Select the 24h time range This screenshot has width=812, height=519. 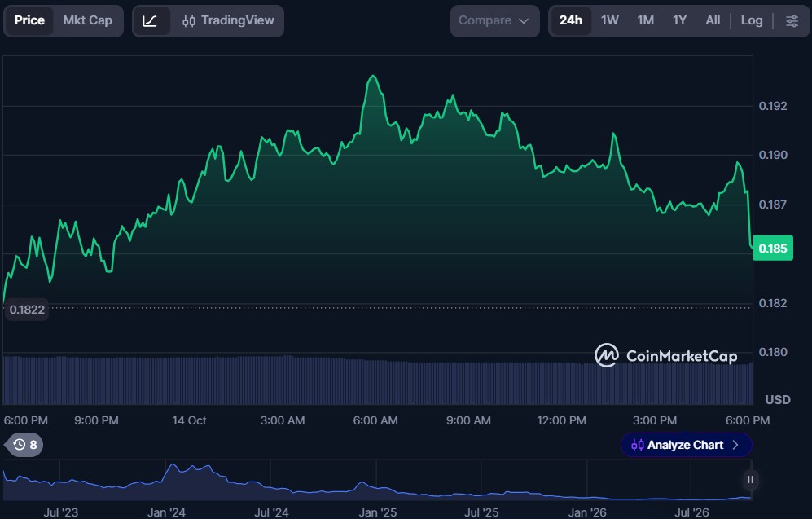(571, 20)
